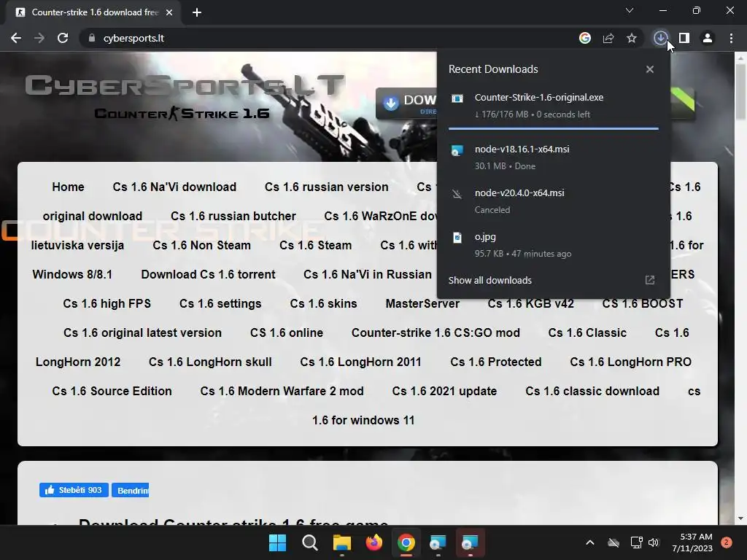The height and width of the screenshot is (560, 747).
Task: Open node-v18.16.1-x64.msi download
Action: [554, 157]
